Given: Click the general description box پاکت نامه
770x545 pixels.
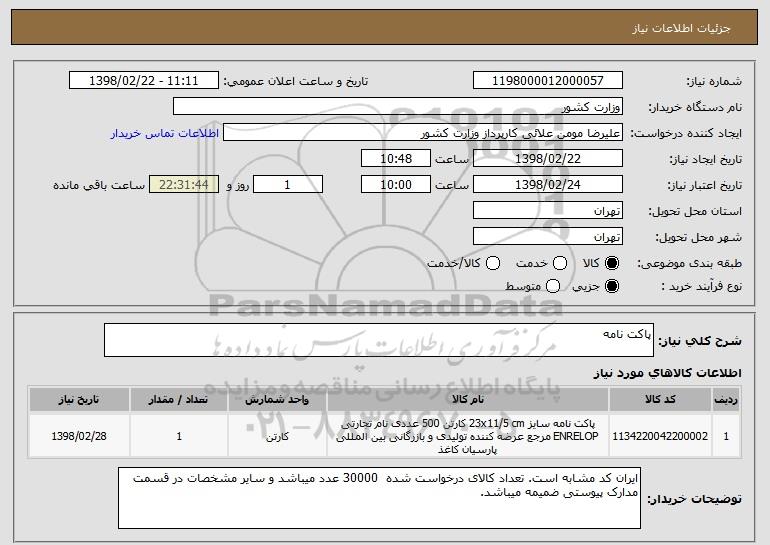Looking at the screenshot, I should (x=379, y=340).
